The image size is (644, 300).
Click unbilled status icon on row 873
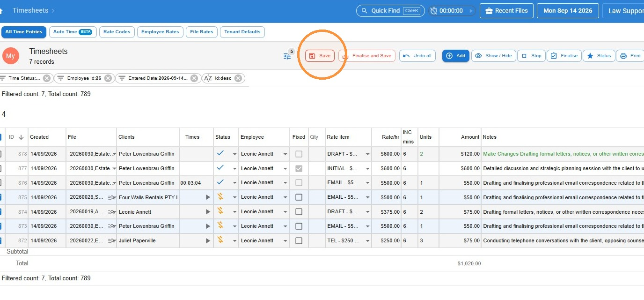coord(220,225)
